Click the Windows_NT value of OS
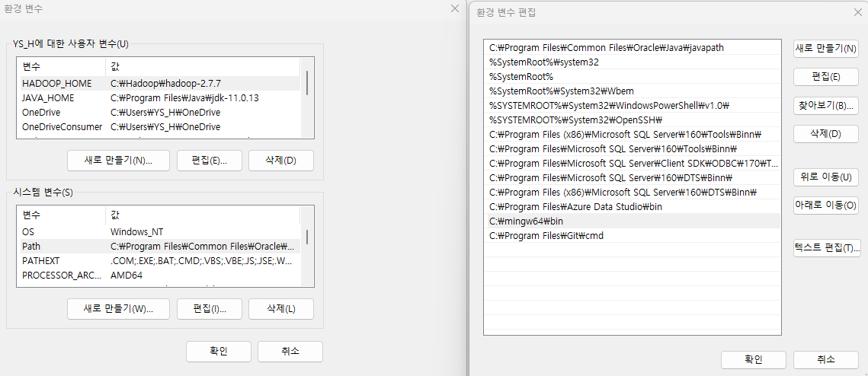868x376 pixels. (136, 231)
